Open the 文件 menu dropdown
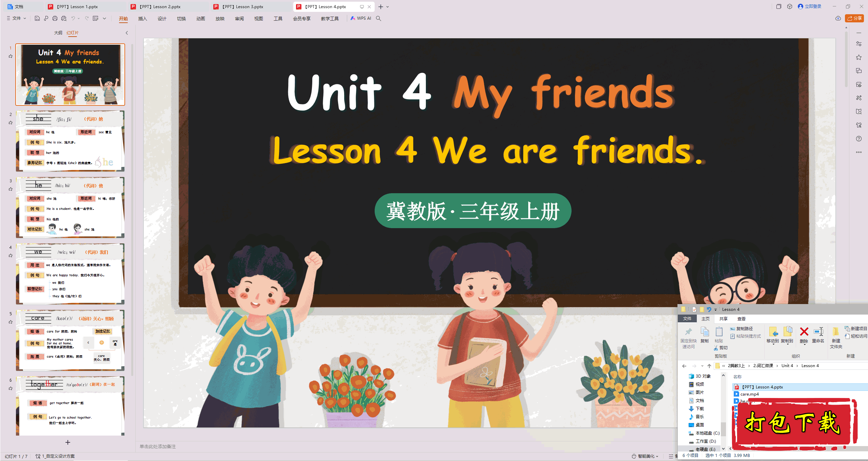 coord(16,18)
